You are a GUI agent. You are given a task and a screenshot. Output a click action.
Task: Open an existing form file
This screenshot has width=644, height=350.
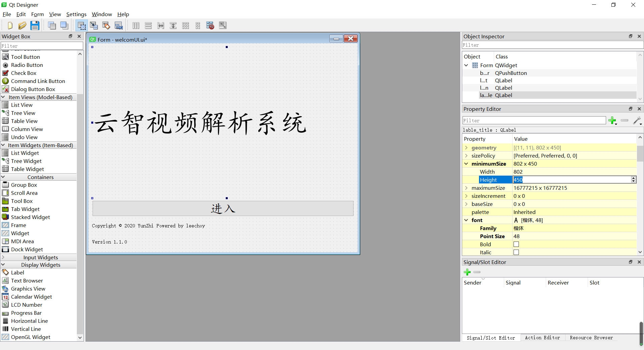tap(22, 25)
